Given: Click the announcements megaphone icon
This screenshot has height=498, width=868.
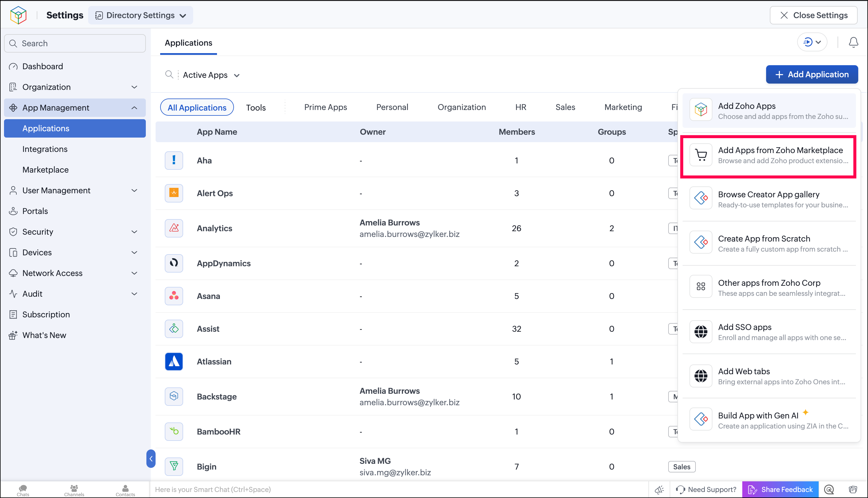Looking at the screenshot, I should click(x=660, y=490).
